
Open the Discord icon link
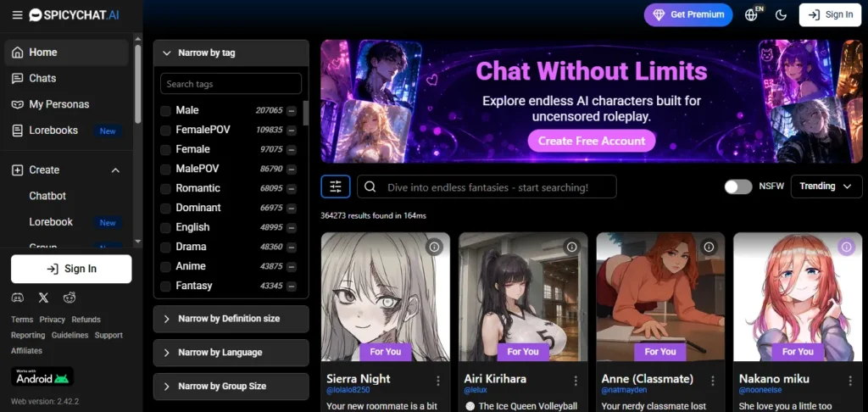point(18,298)
